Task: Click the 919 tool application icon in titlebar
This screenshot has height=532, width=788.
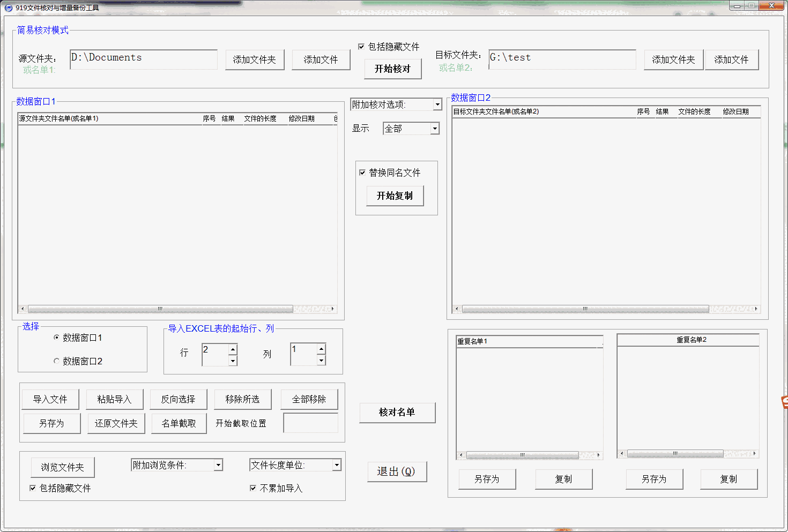Action: click(x=8, y=5)
